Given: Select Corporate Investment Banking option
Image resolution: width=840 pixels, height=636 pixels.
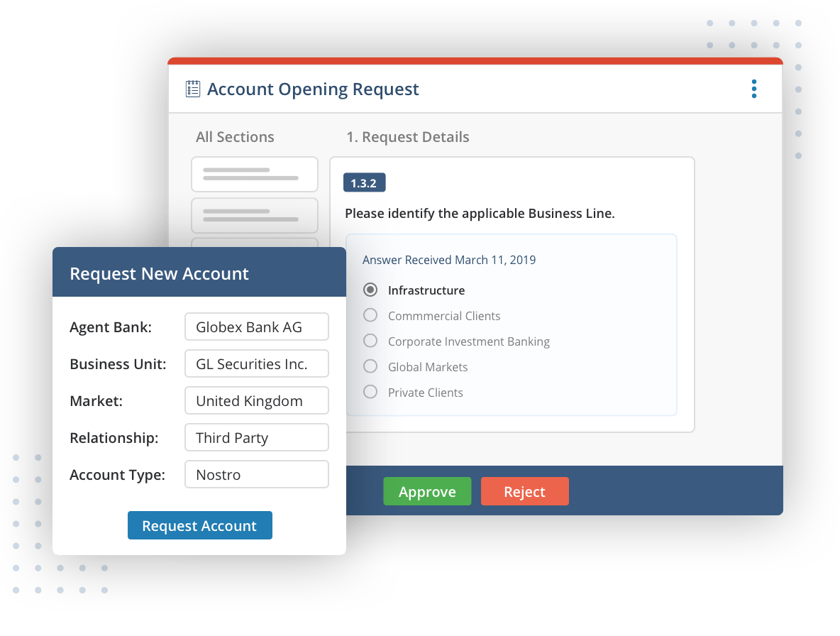Looking at the screenshot, I should pyautogui.click(x=370, y=341).
